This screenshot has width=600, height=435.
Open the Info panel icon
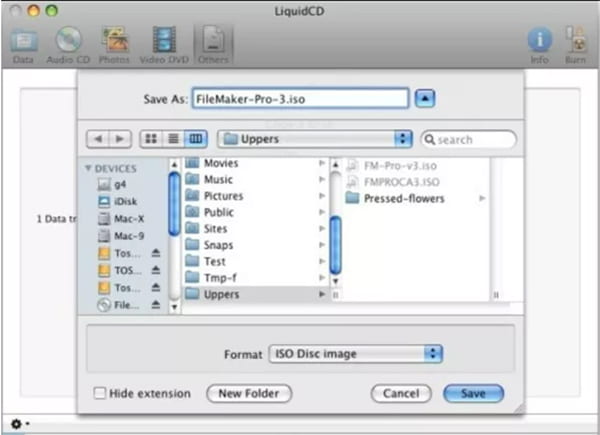click(540, 45)
